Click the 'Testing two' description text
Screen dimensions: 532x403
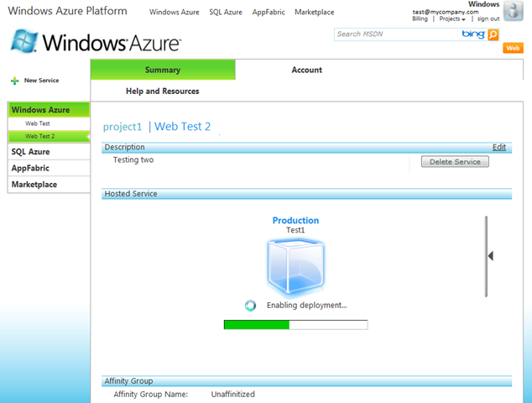[133, 160]
